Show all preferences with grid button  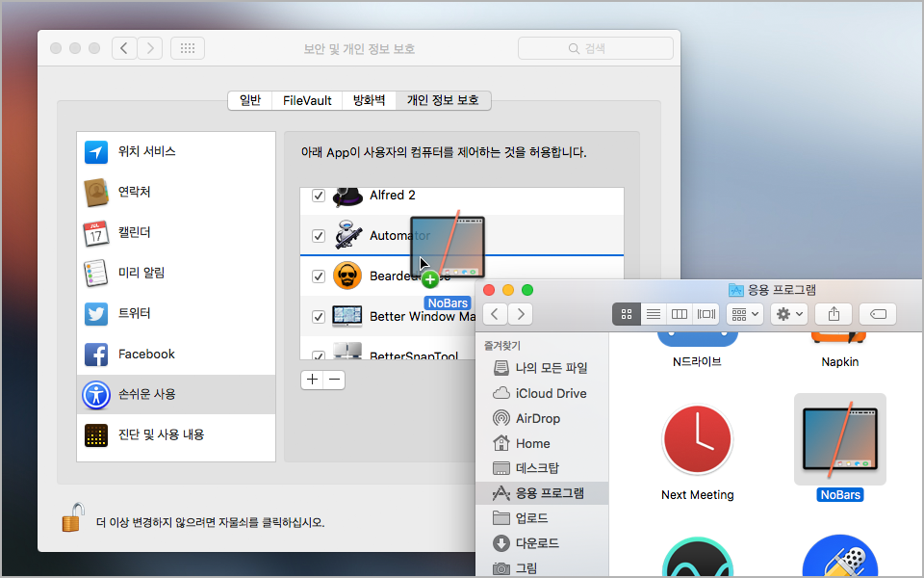click(188, 48)
